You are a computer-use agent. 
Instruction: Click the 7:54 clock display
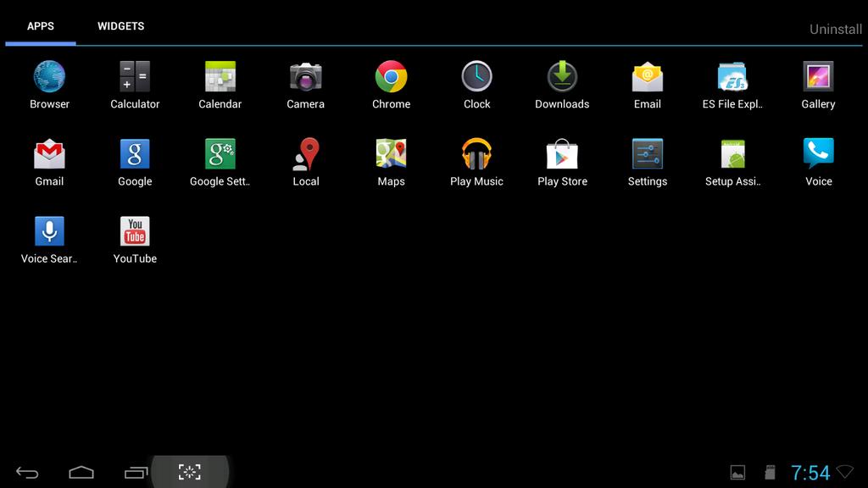tap(810, 473)
